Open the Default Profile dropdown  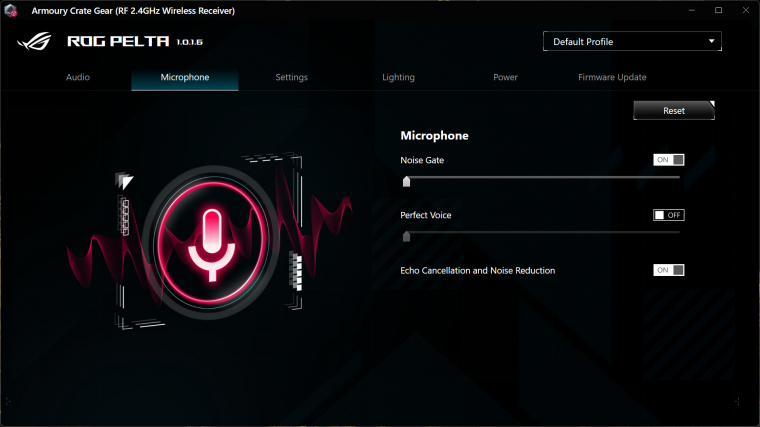pyautogui.click(x=631, y=42)
